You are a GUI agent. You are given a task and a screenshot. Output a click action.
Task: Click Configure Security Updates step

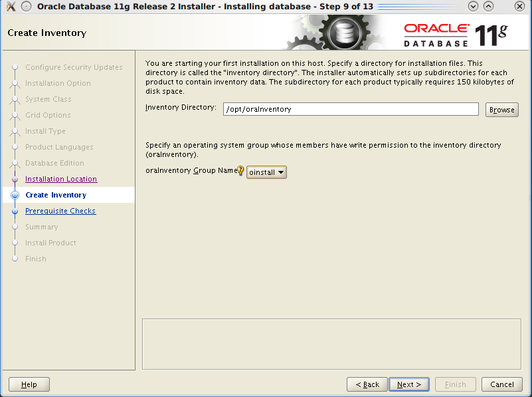pyautogui.click(x=74, y=67)
